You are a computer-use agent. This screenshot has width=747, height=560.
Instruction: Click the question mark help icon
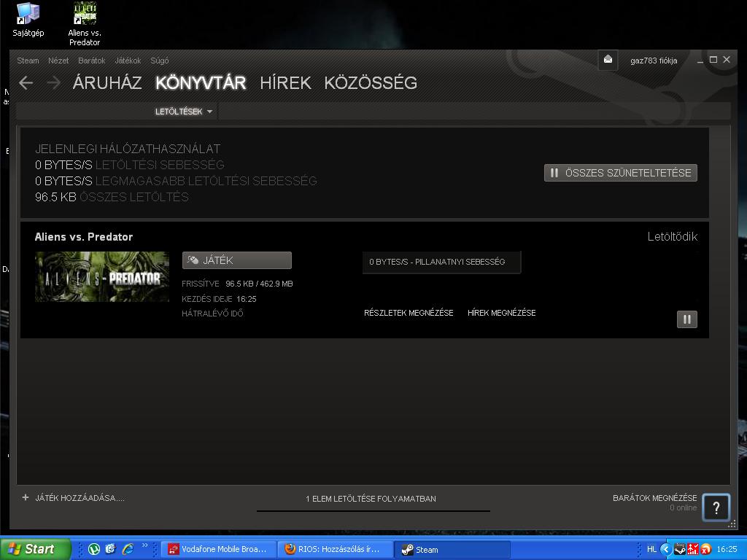[x=716, y=507]
